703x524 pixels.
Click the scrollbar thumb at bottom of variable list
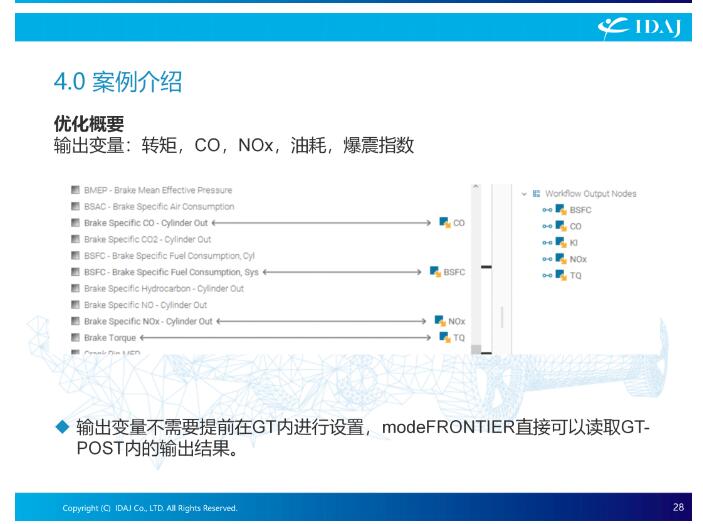(x=476, y=349)
